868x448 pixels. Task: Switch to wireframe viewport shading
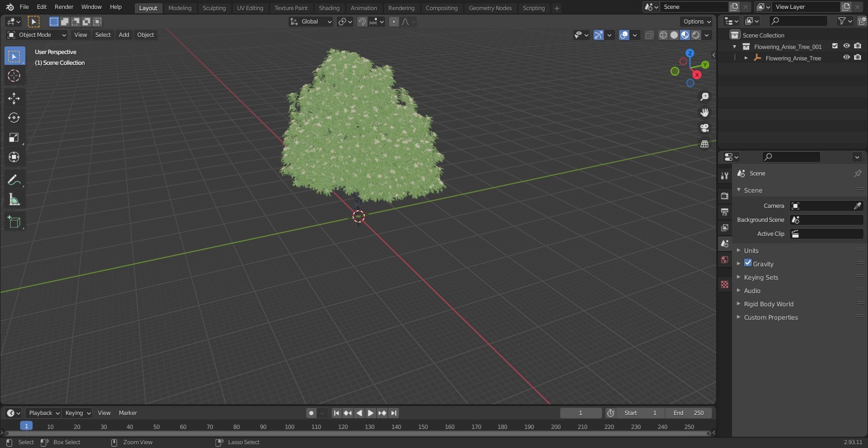coord(663,35)
